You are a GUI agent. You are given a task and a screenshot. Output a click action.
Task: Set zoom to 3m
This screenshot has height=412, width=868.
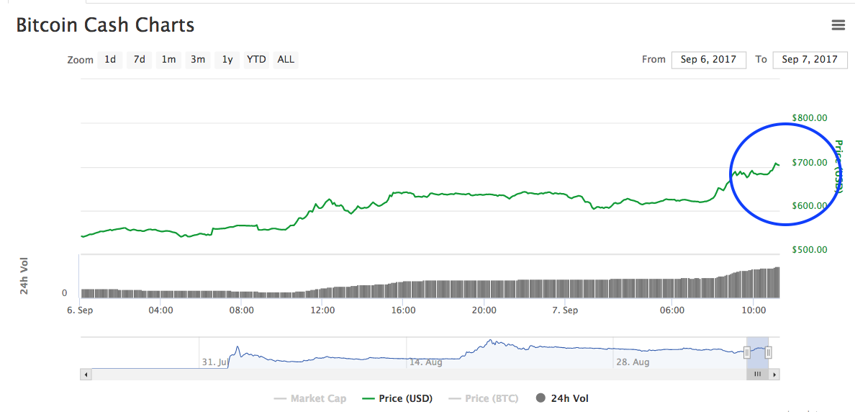[198, 60]
